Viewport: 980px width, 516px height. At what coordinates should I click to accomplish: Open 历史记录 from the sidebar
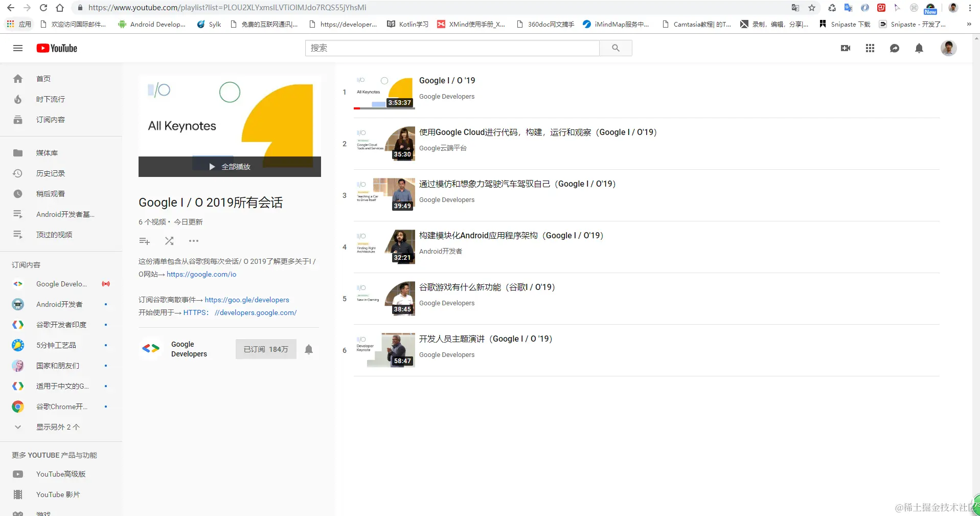point(51,173)
